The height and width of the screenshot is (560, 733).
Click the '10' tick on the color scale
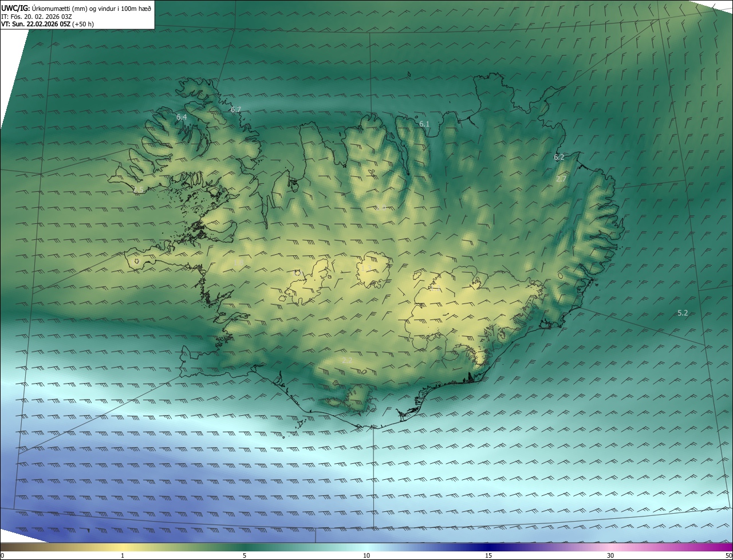click(x=366, y=556)
